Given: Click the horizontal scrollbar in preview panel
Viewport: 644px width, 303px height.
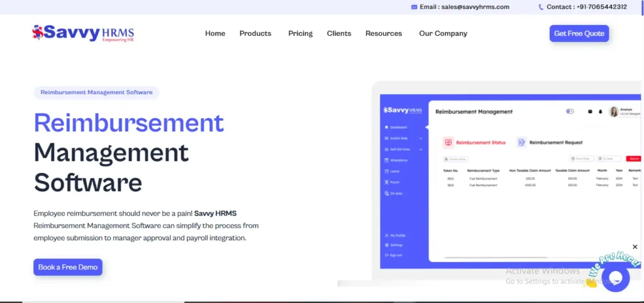Looking at the screenshot, I should 496,258.
